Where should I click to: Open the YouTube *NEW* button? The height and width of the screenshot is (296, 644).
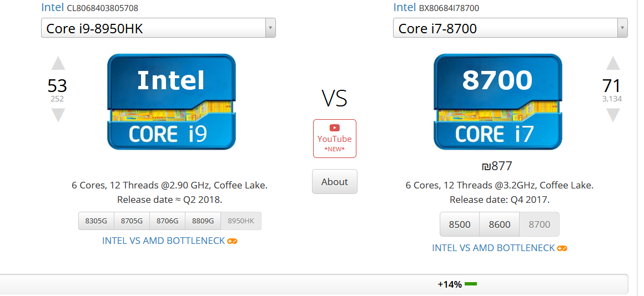pyautogui.click(x=335, y=139)
